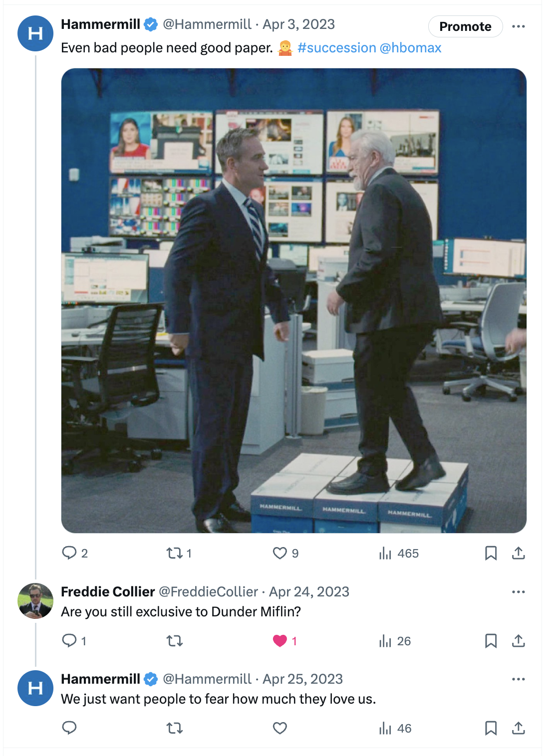Like the fear how much they love us reply
Image resolution: width=551 pixels, height=756 pixels.
(x=280, y=728)
